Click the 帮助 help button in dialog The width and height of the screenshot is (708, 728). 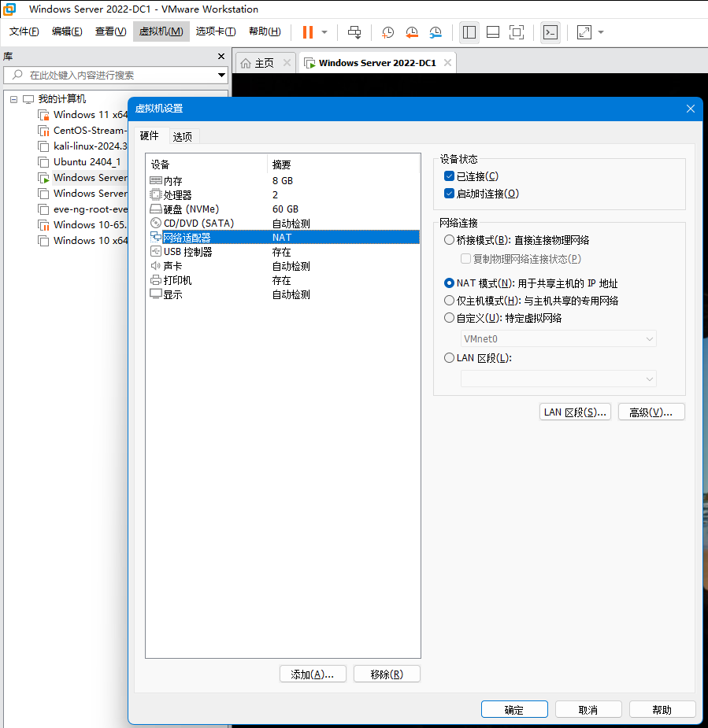point(662,709)
